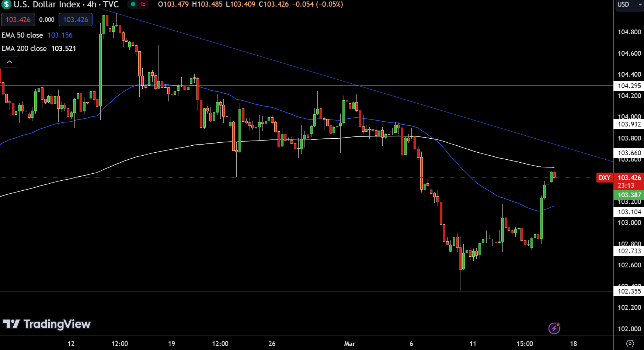Open the USD currency dropdown
Image resolution: width=644 pixels, height=350 pixels.
pyautogui.click(x=629, y=5)
